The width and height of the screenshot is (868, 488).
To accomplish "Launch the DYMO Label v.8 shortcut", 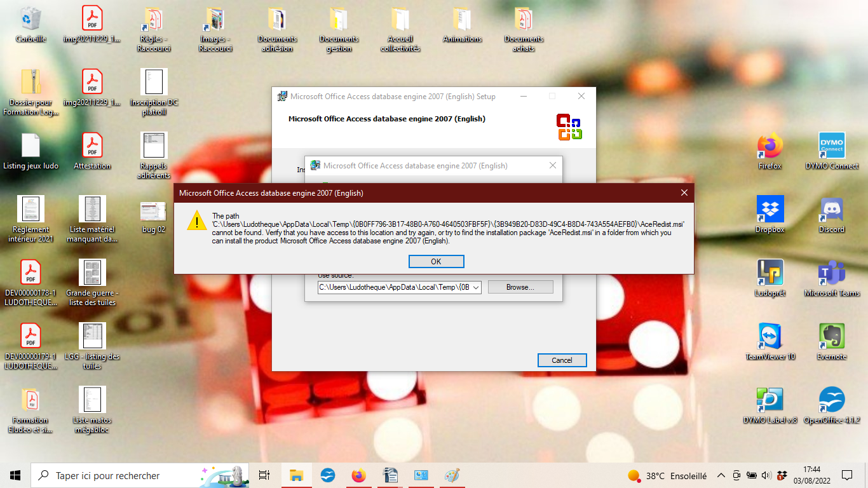I will pos(770,405).
